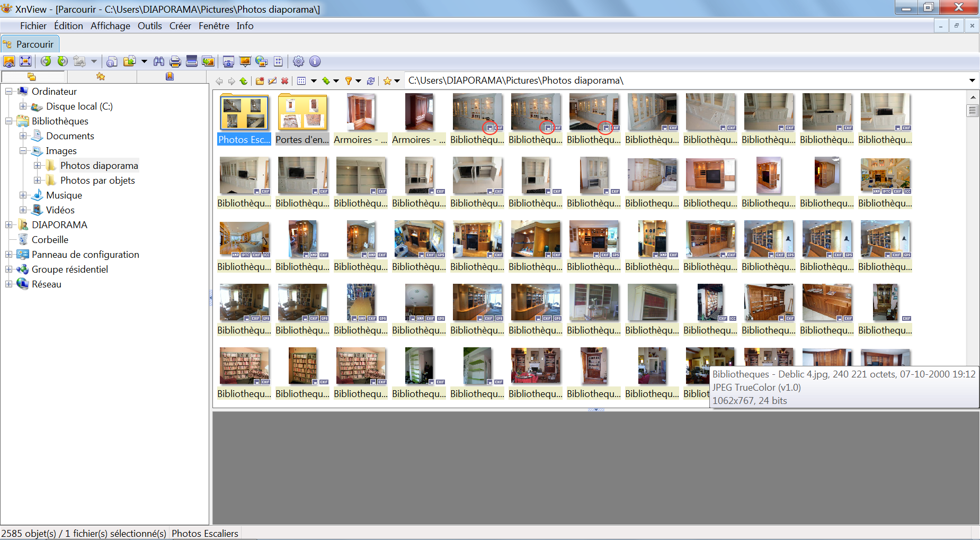The height and width of the screenshot is (540, 980).
Task: Open the view mode dropdown arrow
Action: click(314, 81)
